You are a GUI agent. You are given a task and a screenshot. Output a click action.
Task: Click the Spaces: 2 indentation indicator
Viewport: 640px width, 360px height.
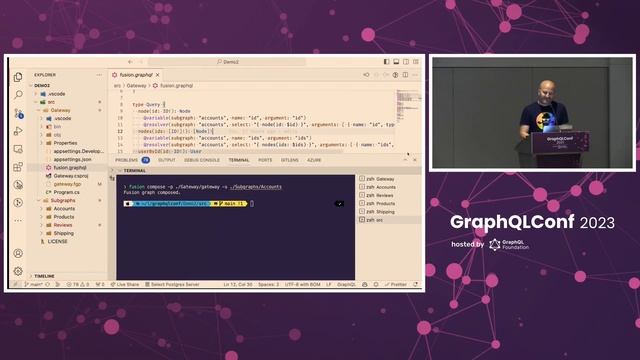269,284
